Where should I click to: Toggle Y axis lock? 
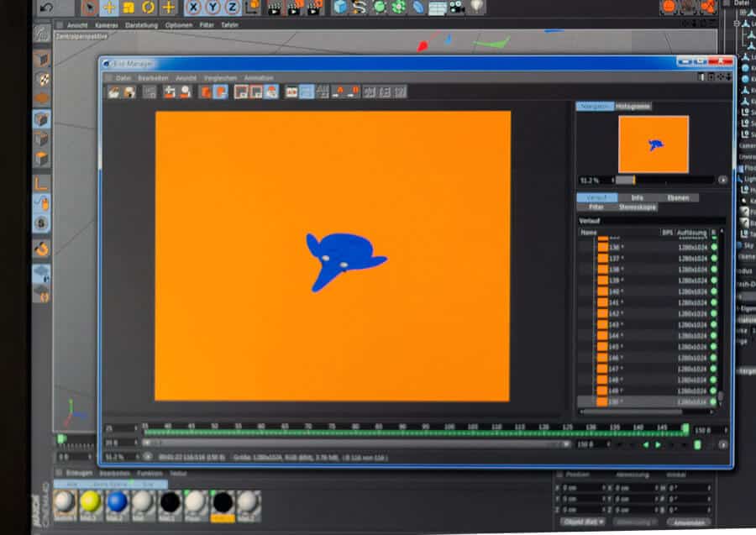(x=213, y=8)
